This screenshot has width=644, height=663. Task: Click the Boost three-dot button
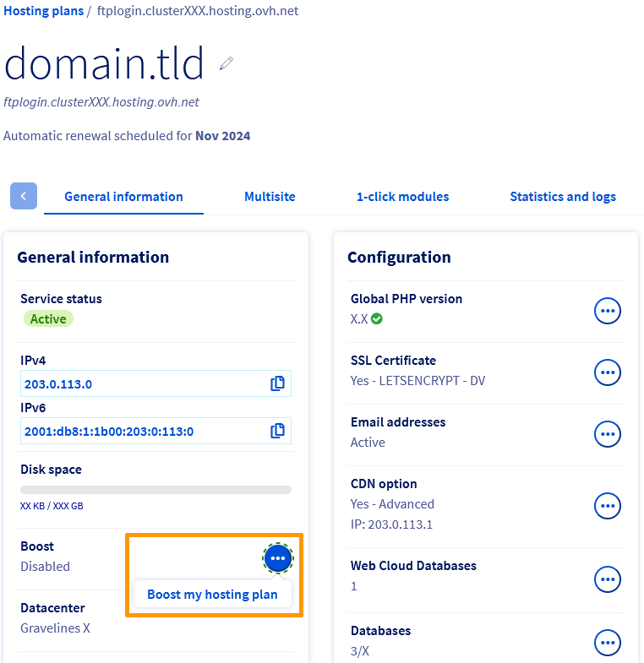pos(278,558)
